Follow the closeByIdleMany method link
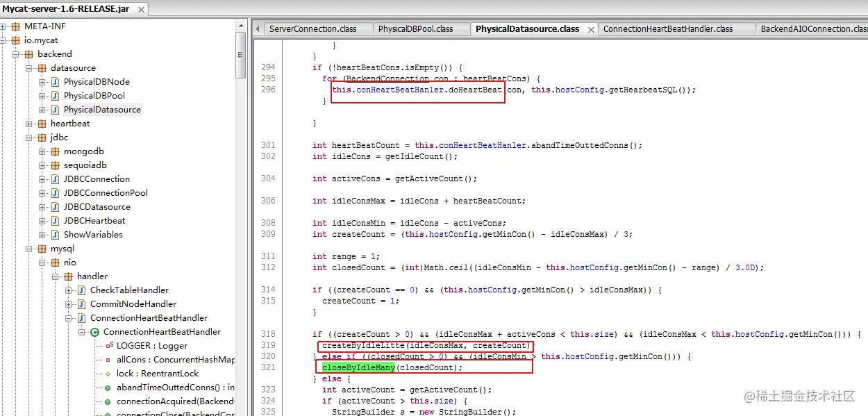 [x=359, y=367]
